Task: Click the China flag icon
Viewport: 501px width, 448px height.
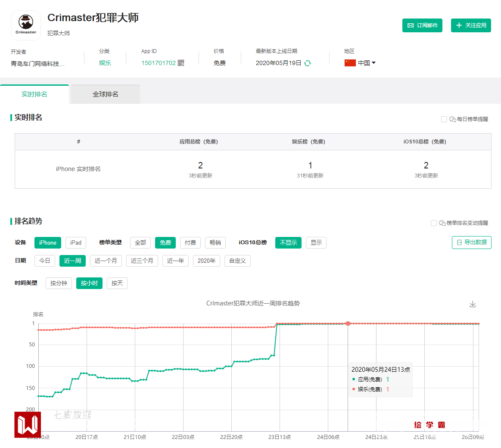Action: [x=350, y=63]
